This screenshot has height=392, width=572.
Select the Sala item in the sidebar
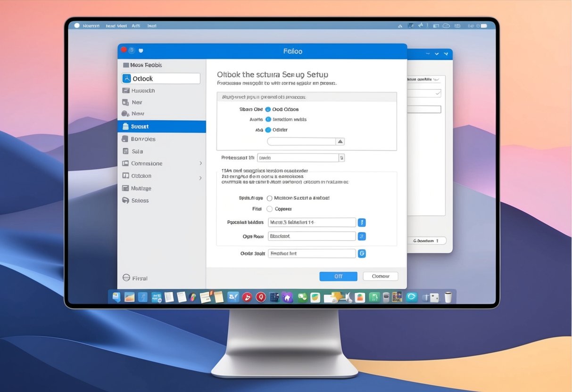click(138, 151)
